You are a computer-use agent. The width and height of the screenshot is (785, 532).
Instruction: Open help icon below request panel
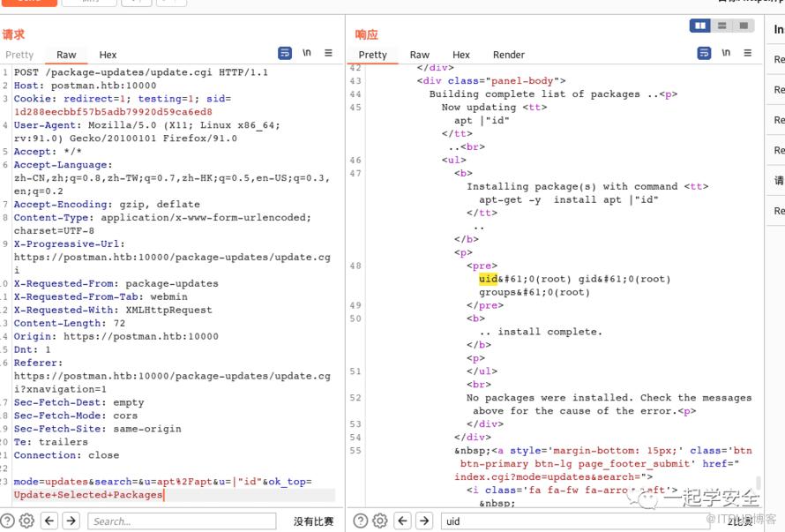(8, 521)
